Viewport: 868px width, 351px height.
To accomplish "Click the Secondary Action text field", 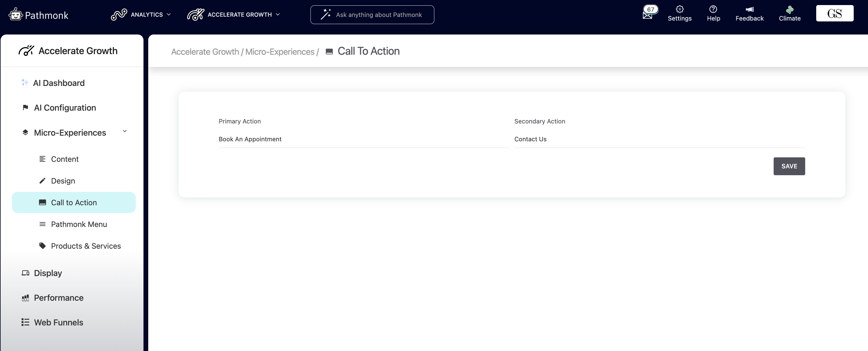I will click(659, 139).
